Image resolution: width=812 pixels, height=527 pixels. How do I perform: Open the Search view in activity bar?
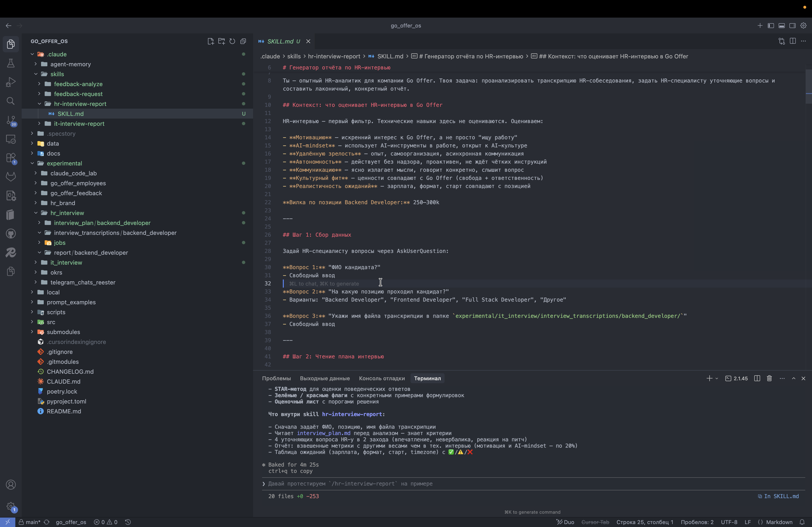(11, 101)
